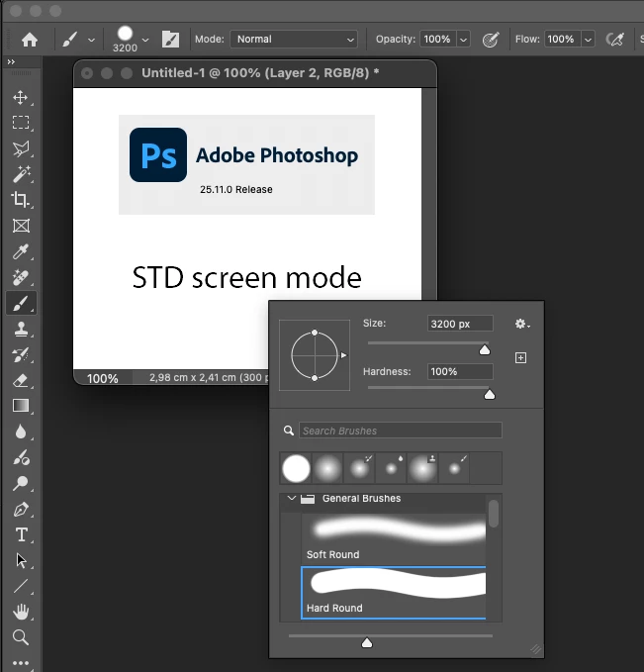Select the Zoom tool
This screenshot has width=644, height=672.
[x=21, y=637]
